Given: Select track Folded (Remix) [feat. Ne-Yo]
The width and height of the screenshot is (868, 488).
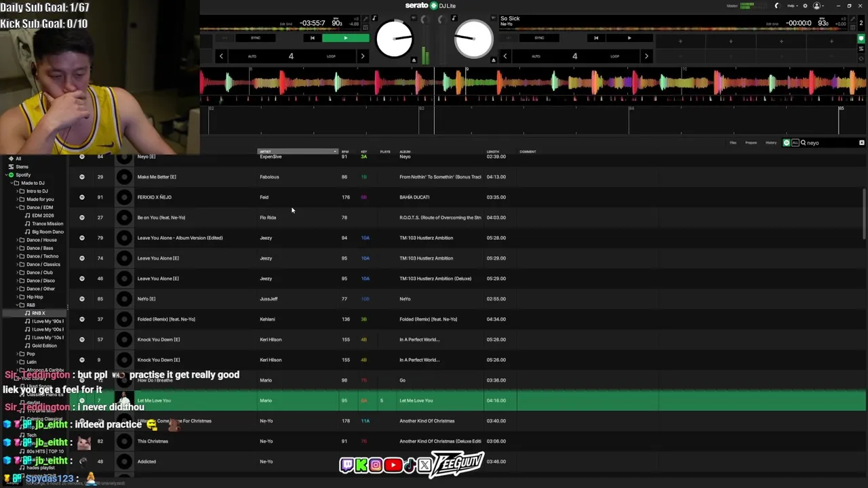Looking at the screenshot, I should click(166, 319).
